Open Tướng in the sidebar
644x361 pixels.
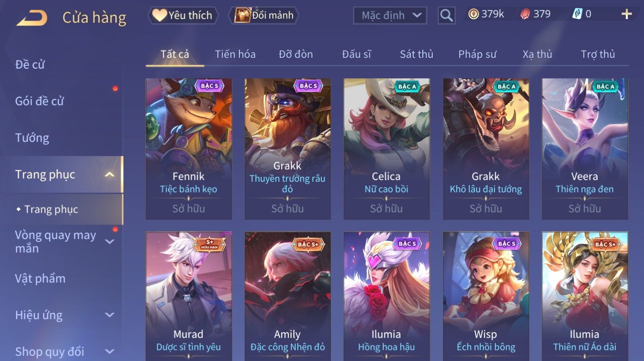[32, 138]
